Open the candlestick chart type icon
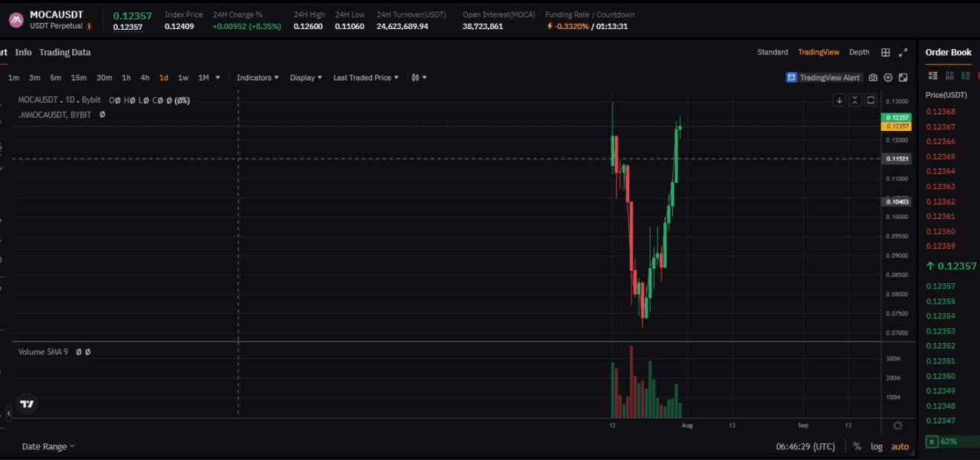The width and height of the screenshot is (980, 460). click(416, 77)
